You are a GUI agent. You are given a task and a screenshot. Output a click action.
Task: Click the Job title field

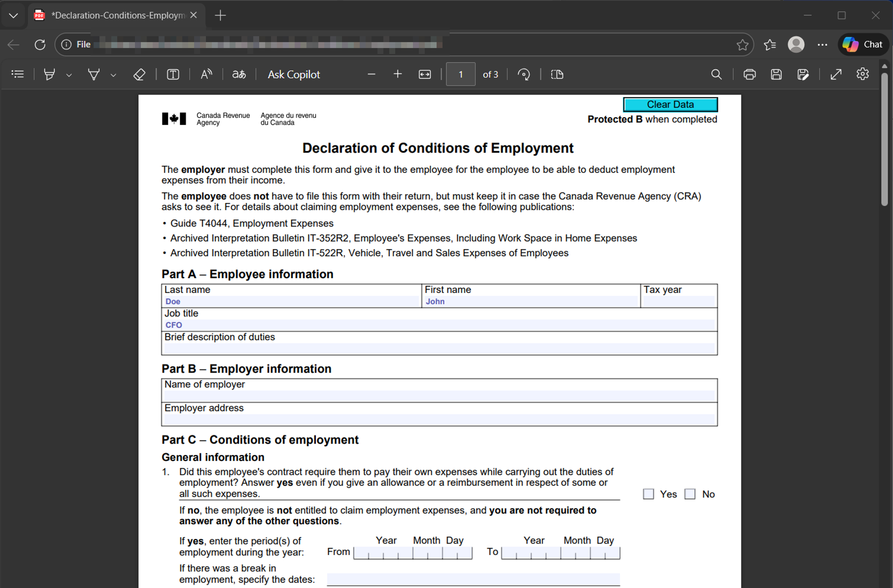pos(439,325)
